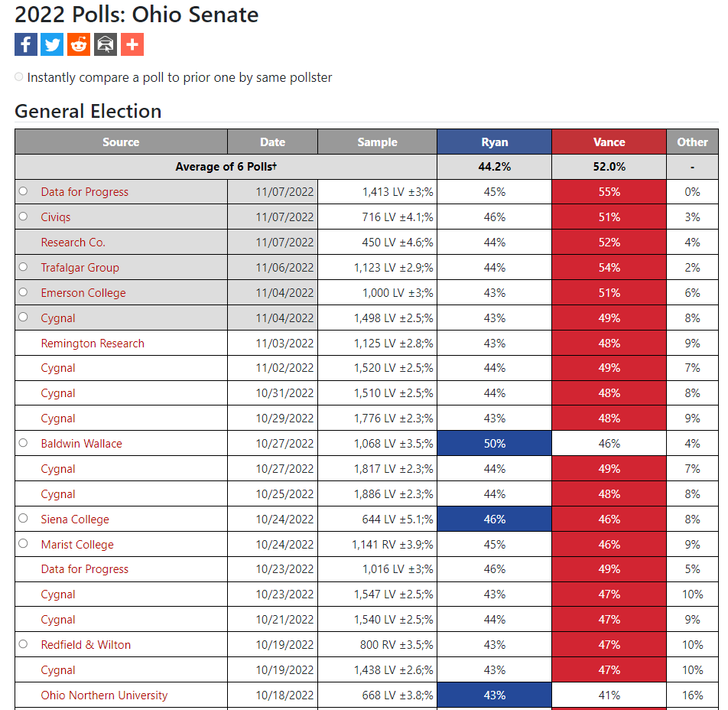This screenshot has height=710, width=728.
Task: Click the Source column header
Action: click(121, 142)
